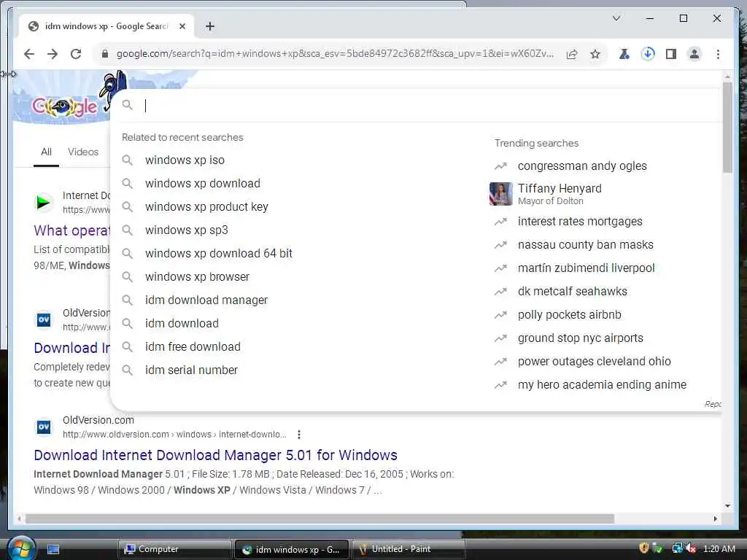Open the tab search chevron
Screen dimensions: 747x560
click(616, 18)
